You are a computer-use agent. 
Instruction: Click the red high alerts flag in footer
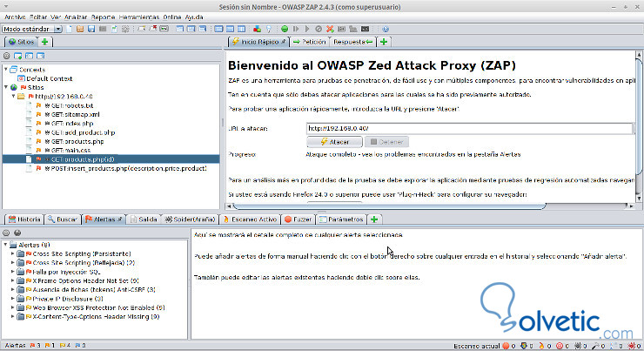point(32,346)
